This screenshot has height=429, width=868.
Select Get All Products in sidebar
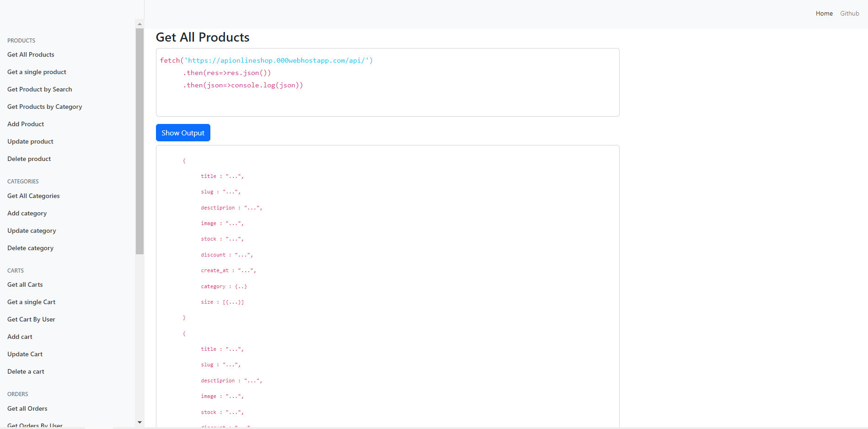[31, 54]
